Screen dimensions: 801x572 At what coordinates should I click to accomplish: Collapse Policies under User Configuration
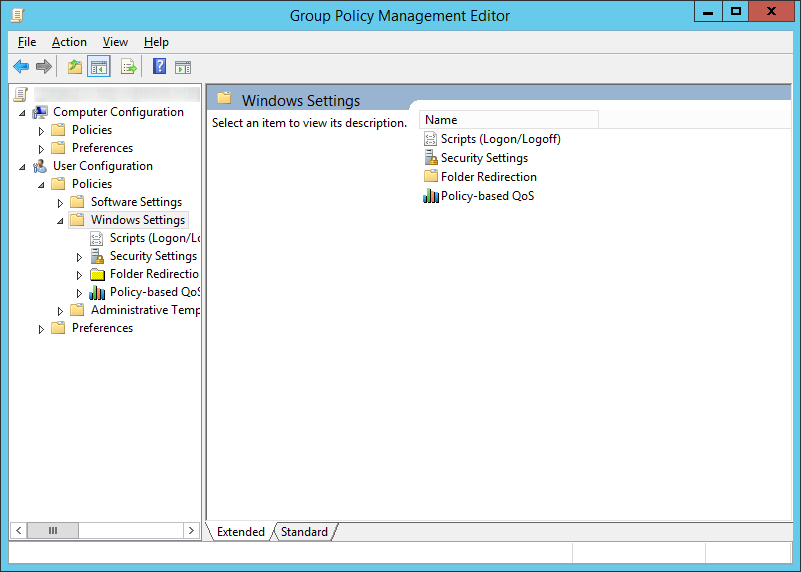pyautogui.click(x=41, y=185)
